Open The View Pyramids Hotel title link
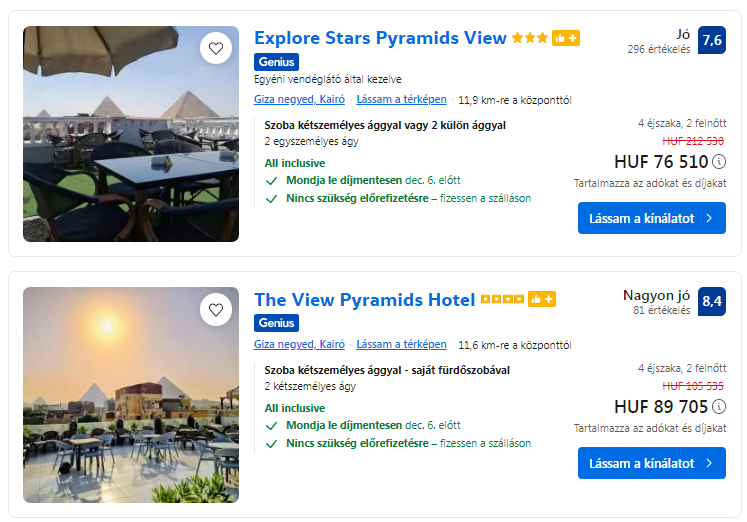 (364, 299)
